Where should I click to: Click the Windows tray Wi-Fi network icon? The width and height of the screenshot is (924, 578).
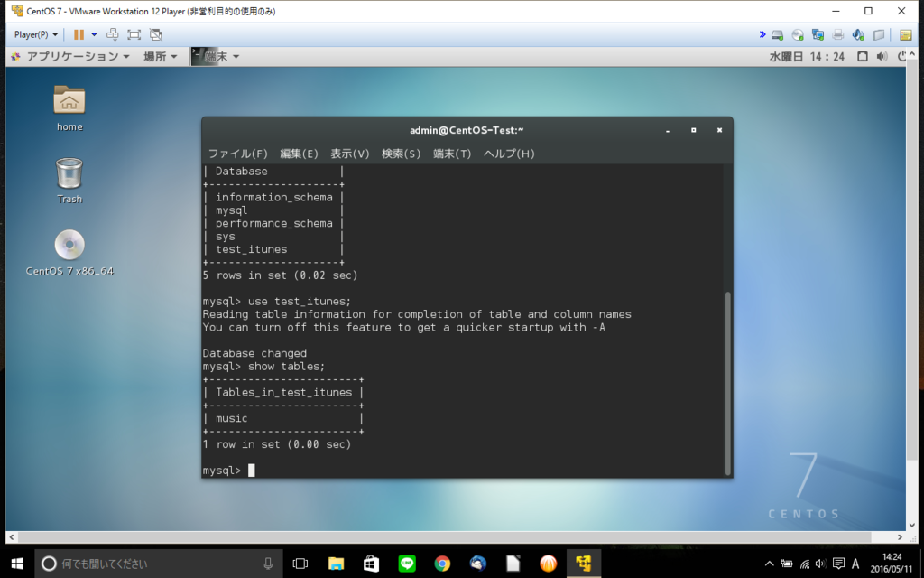[804, 564]
